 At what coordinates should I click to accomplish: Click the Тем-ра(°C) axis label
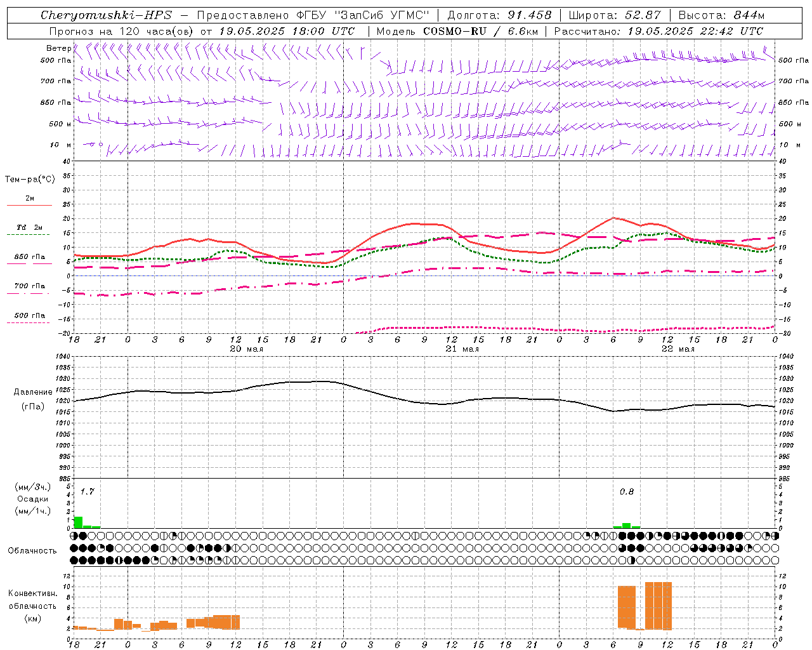pos(30,179)
